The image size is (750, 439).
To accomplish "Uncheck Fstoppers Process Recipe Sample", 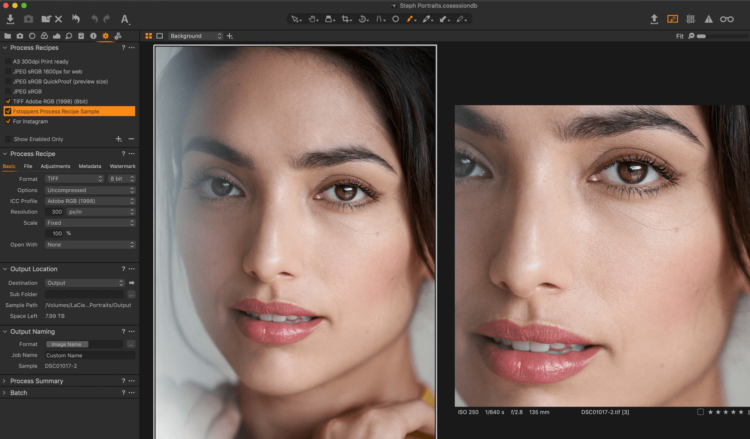I will 8,111.
